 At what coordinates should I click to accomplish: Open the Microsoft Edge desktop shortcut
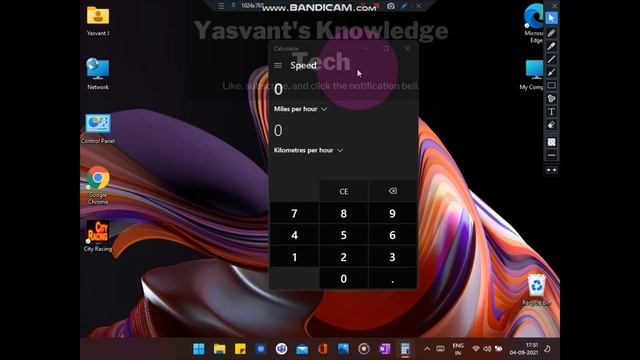[534, 23]
